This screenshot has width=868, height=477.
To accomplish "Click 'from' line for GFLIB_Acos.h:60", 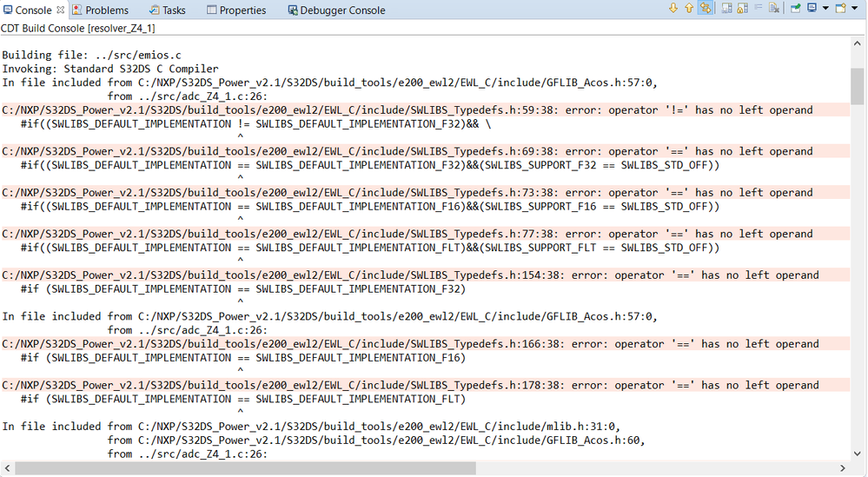I will click(x=376, y=440).
